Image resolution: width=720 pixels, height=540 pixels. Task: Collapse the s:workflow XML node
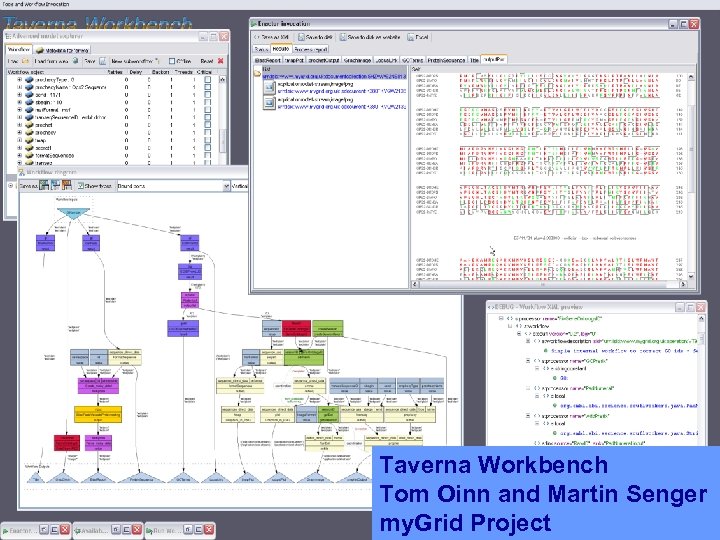(510, 326)
